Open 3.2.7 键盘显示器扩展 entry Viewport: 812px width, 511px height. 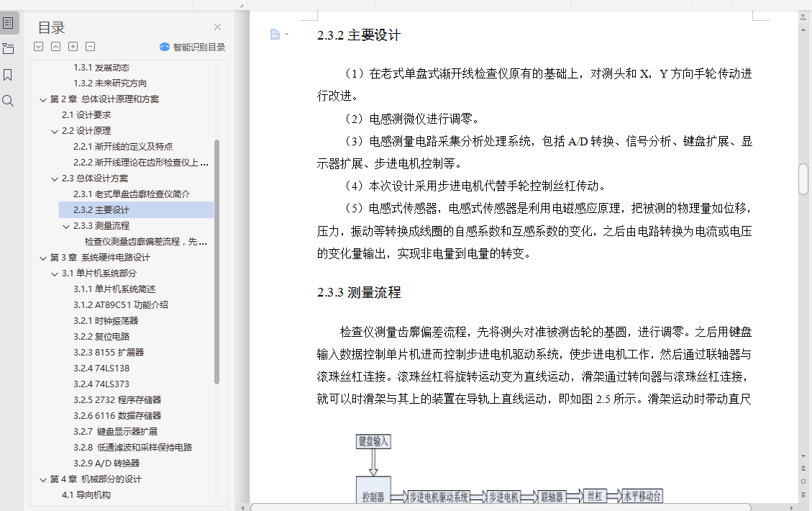click(116, 432)
